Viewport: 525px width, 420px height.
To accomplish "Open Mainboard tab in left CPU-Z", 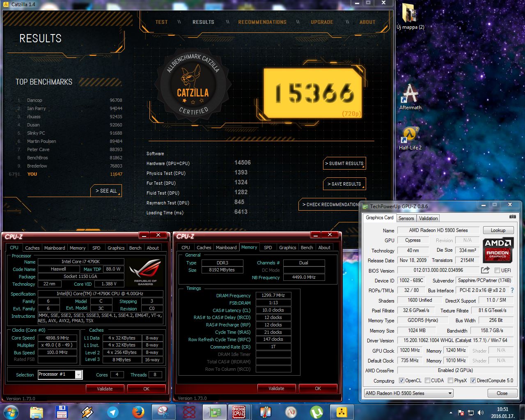I will [x=55, y=248].
